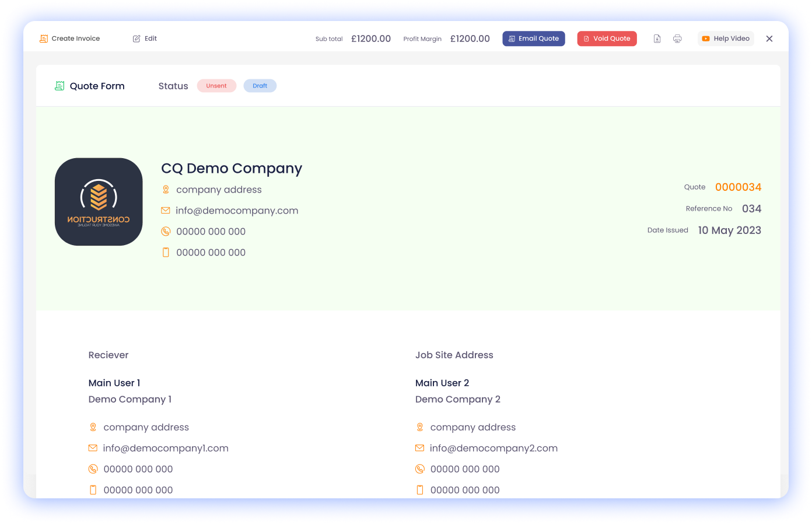Click mobile icon under Demo Company 1
The image size is (812, 524).
point(93,490)
